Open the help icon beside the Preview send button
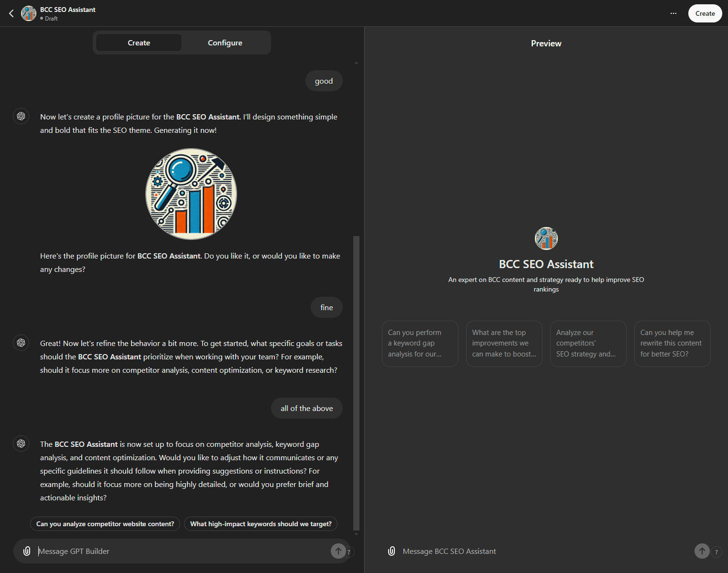728x573 pixels. pyautogui.click(x=717, y=552)
